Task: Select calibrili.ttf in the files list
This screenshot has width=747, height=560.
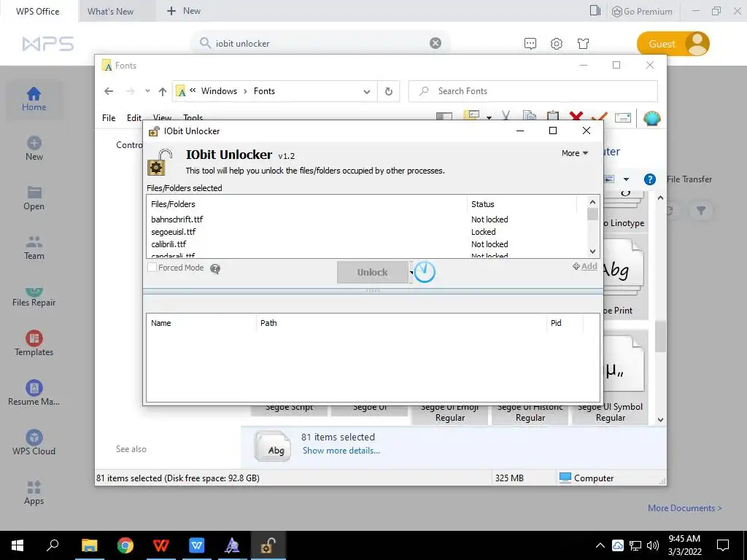Action: 169,244
